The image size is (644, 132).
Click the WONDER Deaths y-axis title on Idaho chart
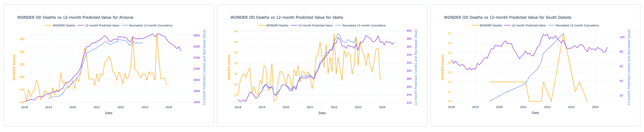coord(229,67)
